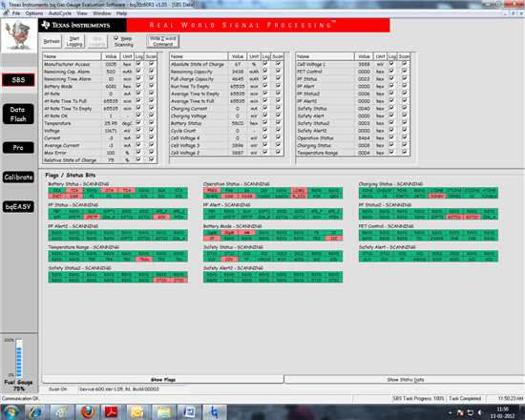This screenshot has width=525, height=420.
Task: Click the Battery Status row name
Action: (186, 123)
